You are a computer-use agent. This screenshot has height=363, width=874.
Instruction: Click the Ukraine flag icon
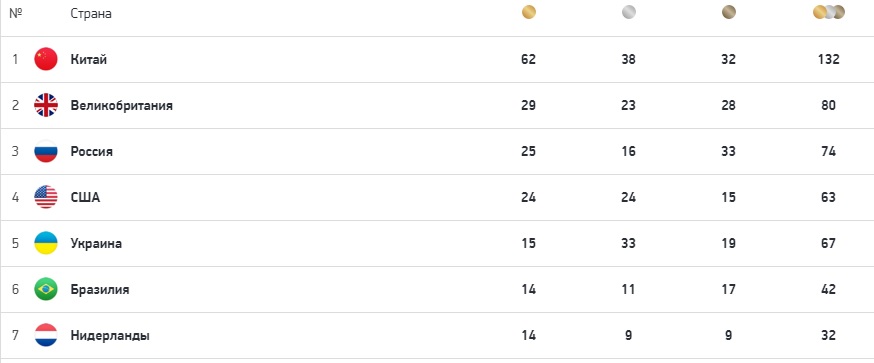pos(46,243)
